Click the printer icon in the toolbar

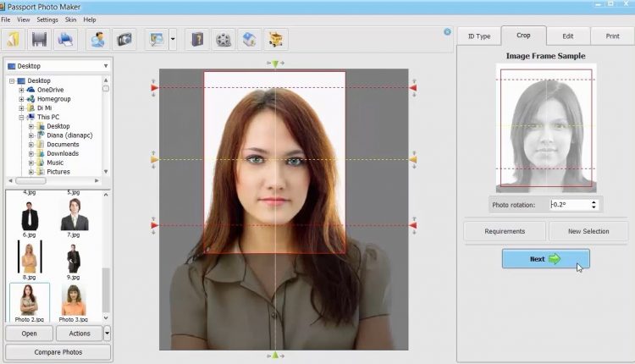click(x=65, y=40)
